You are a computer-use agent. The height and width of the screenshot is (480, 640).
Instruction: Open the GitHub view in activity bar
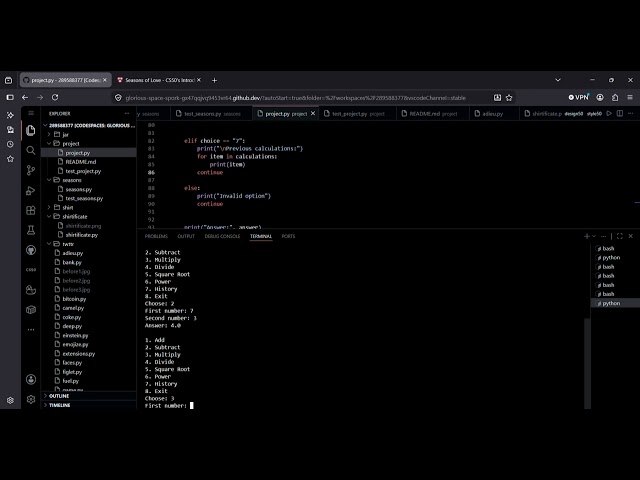point(31,250)
